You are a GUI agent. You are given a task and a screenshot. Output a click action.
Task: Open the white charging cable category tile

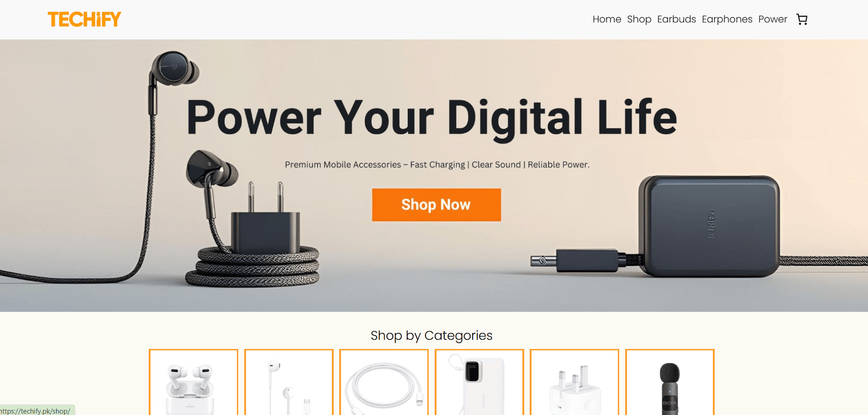point(384,382)
